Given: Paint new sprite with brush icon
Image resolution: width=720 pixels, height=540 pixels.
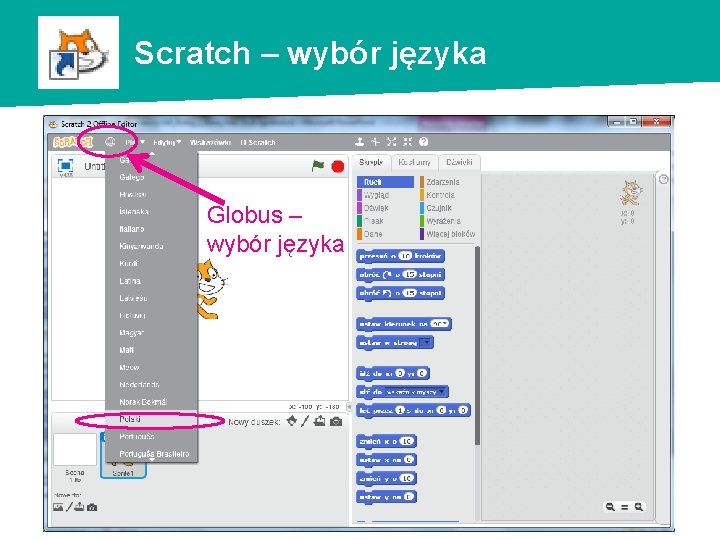Looking at the screenshot, I should [305, 421].
